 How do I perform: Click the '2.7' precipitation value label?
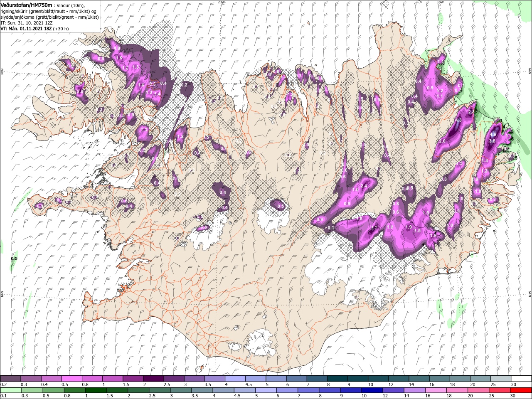click(x=374, y=227)
